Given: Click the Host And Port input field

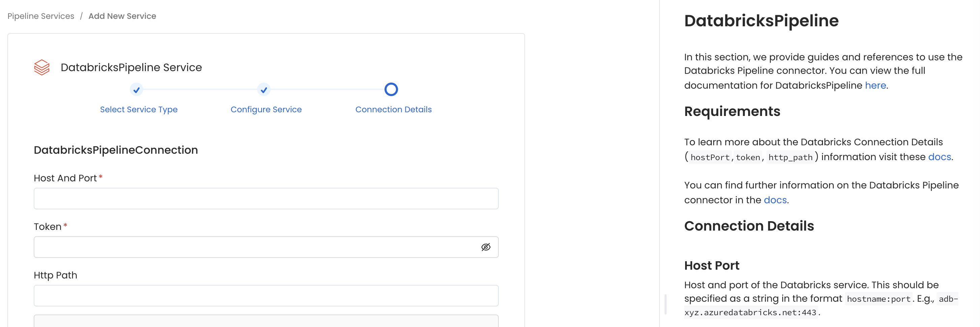Looking at the screenshot, I should [x=266, y=198].
